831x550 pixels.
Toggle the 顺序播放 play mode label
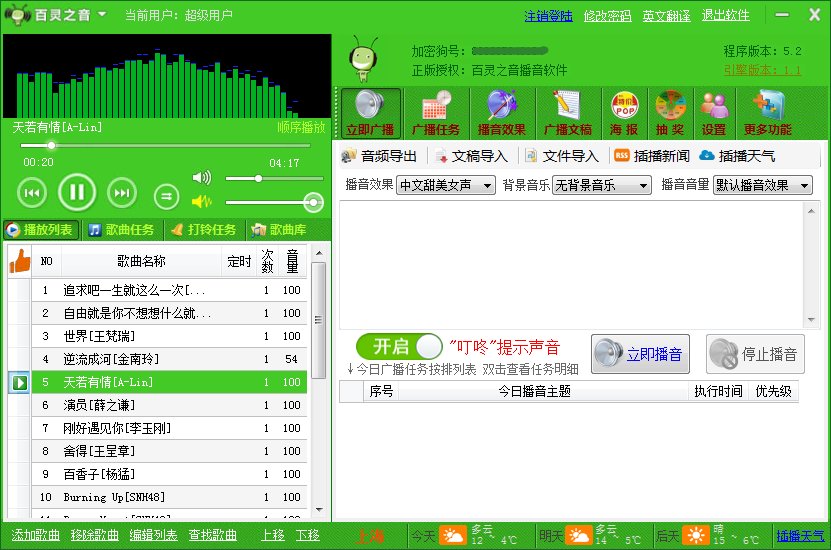coord(301,127)
